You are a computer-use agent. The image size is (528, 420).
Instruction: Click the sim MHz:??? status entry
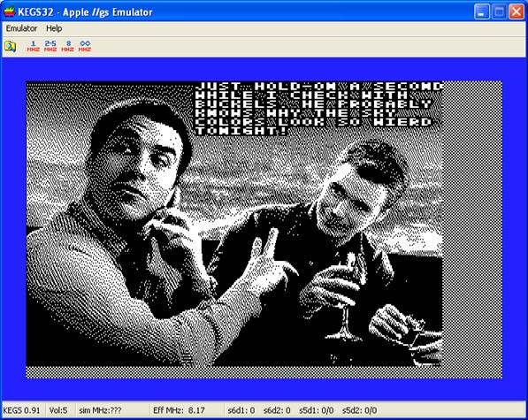point(100,410)
